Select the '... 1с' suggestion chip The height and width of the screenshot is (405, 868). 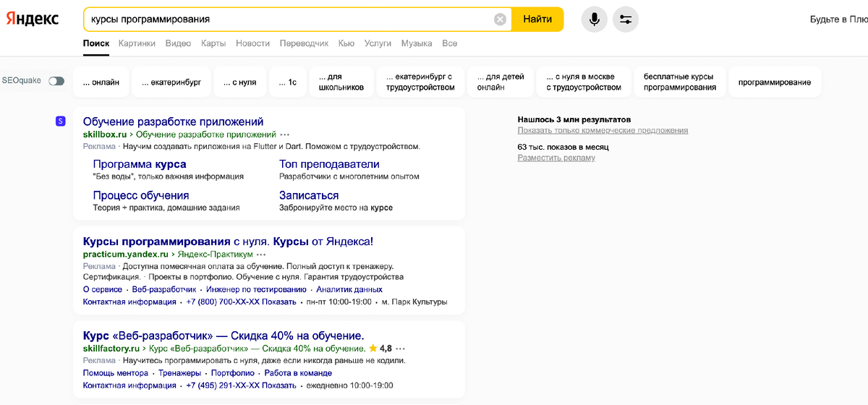(287, 82)
